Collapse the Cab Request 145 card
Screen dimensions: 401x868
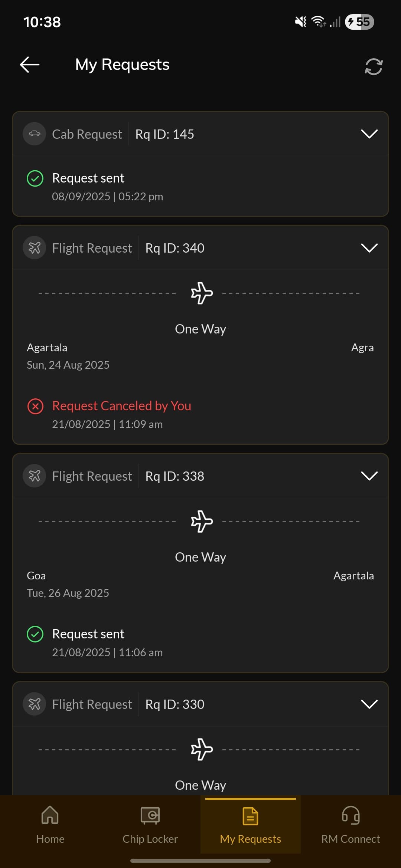point(369,134)
